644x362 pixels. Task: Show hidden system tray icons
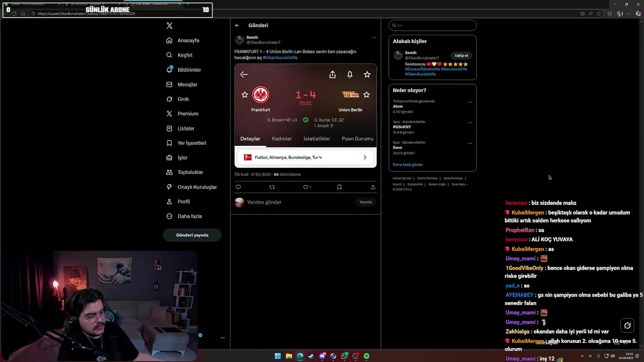coord(583,356)
